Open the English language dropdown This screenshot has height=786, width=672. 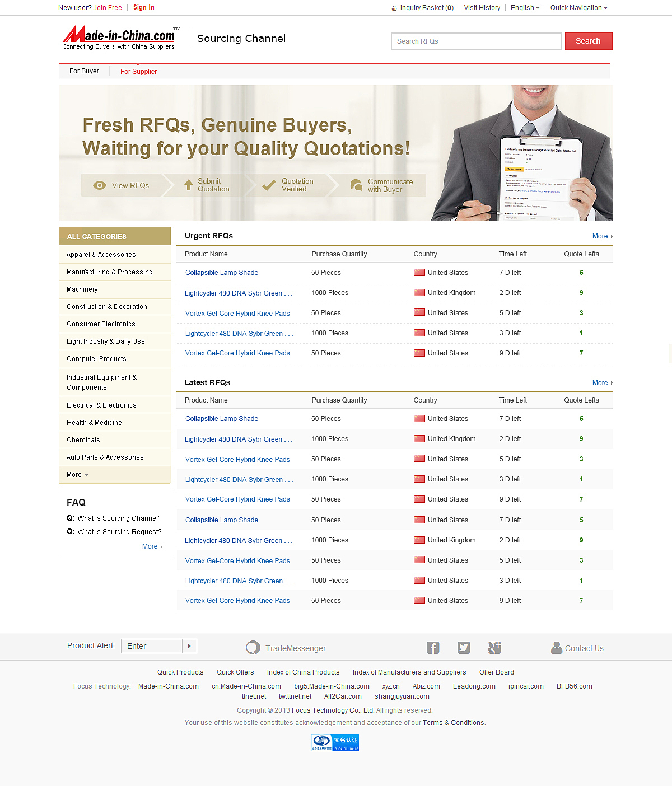point(525,8)
